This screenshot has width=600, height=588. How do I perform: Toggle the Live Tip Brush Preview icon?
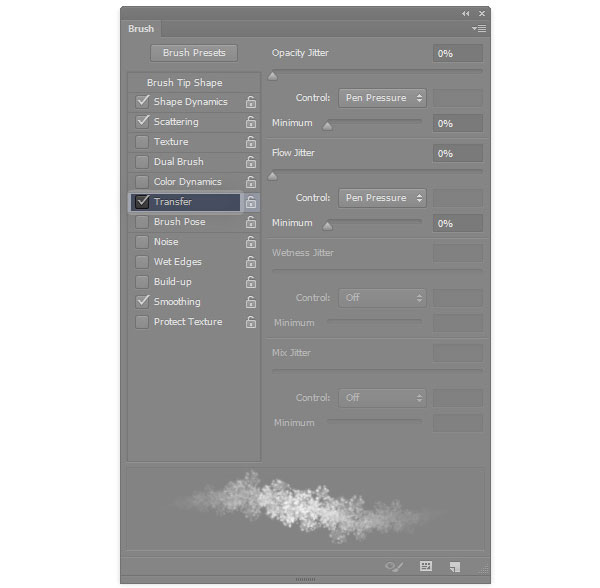pos(394,566)
